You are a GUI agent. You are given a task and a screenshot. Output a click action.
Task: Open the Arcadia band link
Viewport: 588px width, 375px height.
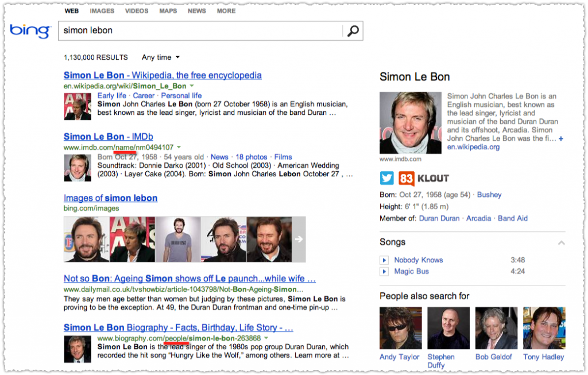478,218
